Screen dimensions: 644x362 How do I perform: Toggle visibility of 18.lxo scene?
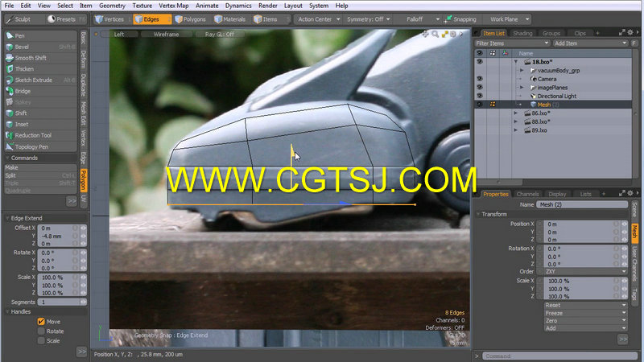(x=479, y=62)
